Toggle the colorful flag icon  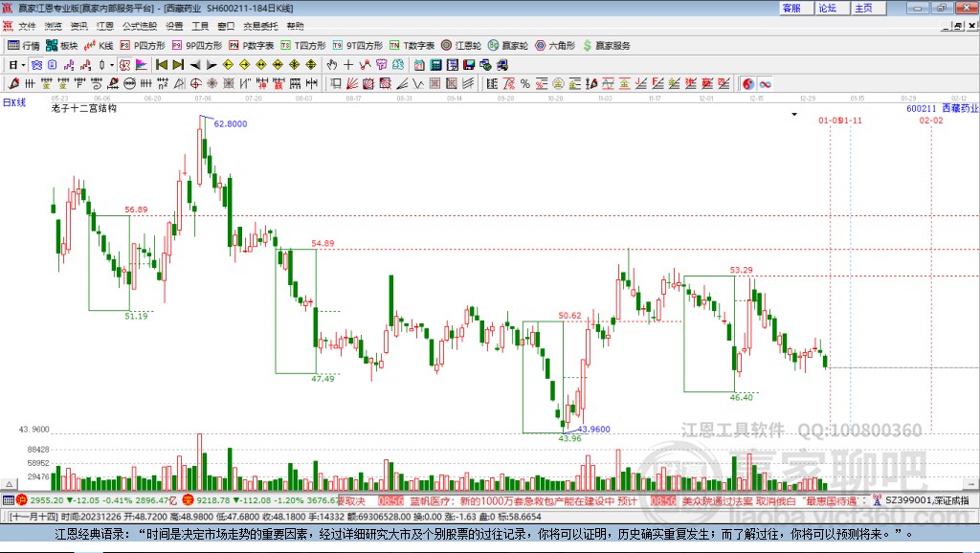coord(142,65)
